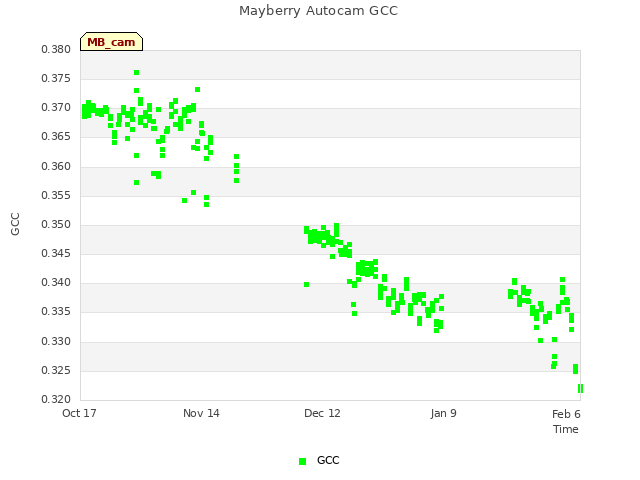640x480 pixels.
Task: Select the lowest data point near 0.322
Action: point(580,389)
